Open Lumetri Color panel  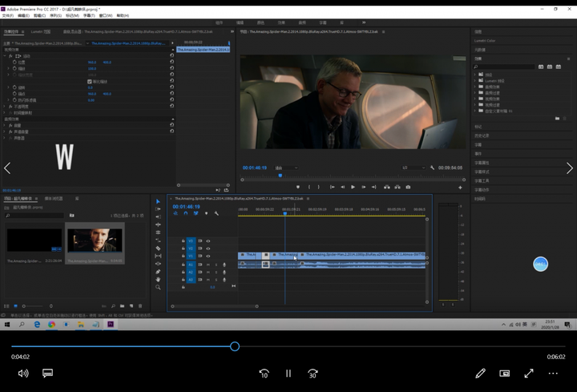coord(485,41)
